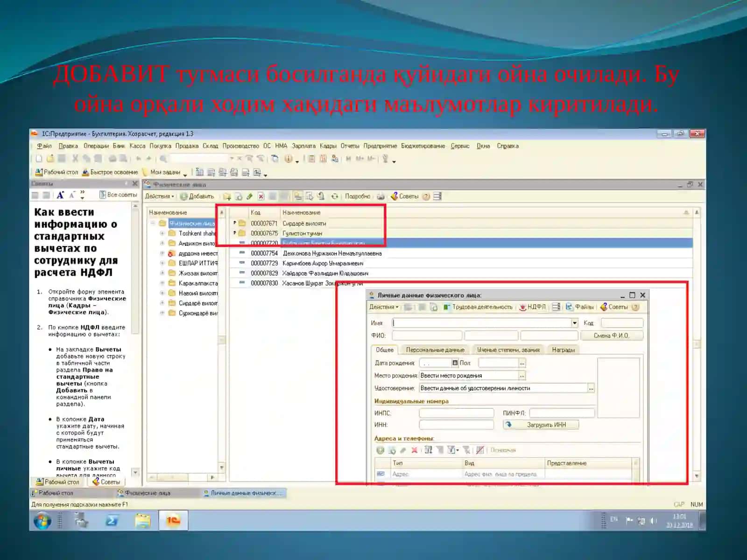
Task: Select the row with code 000007671 Сирдарё вилояти
Action: (460, 224)
